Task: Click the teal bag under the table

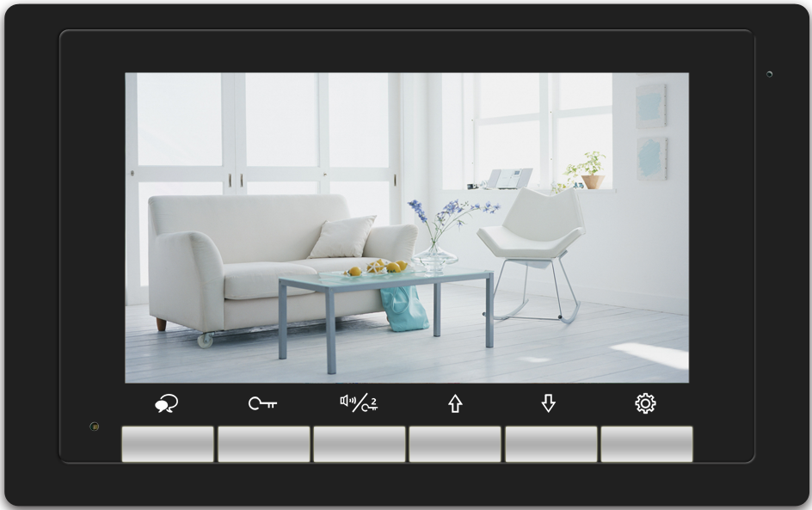Action: tap(403, 308)
